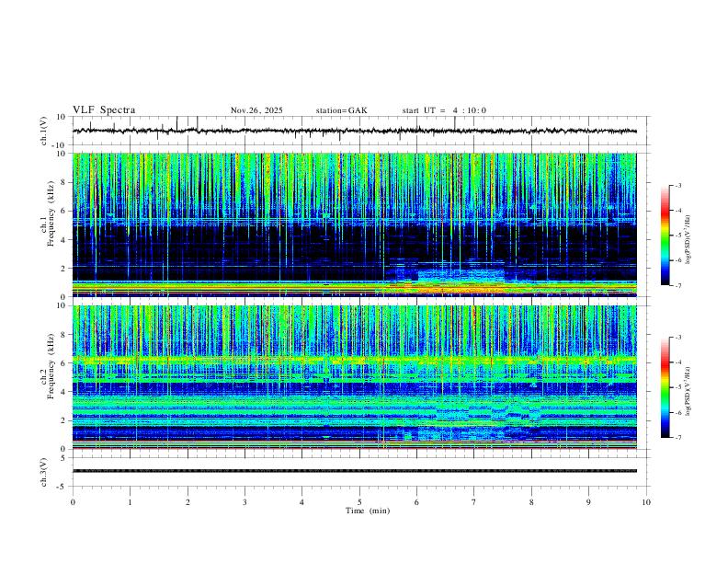Click the ch.1 voltage waveform trace
Screen dimensions: 728x563
click(x=354, y=131)
